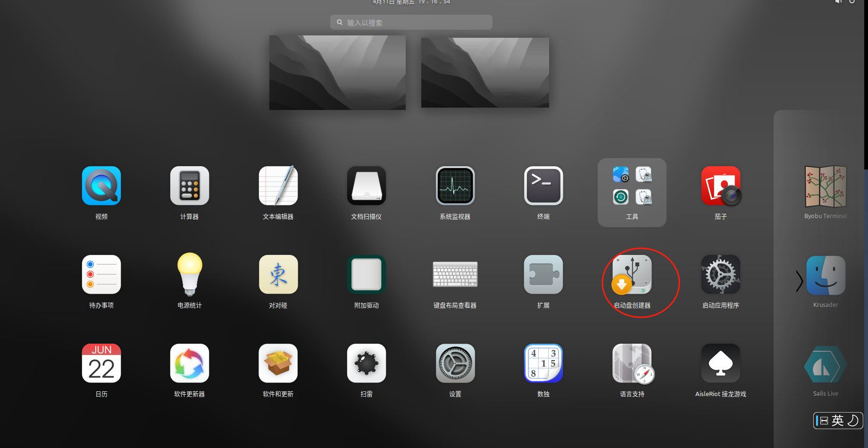Toggle the 英 input method indicator
The width and height of the screenshot is (868, 448).
[838, 420]
